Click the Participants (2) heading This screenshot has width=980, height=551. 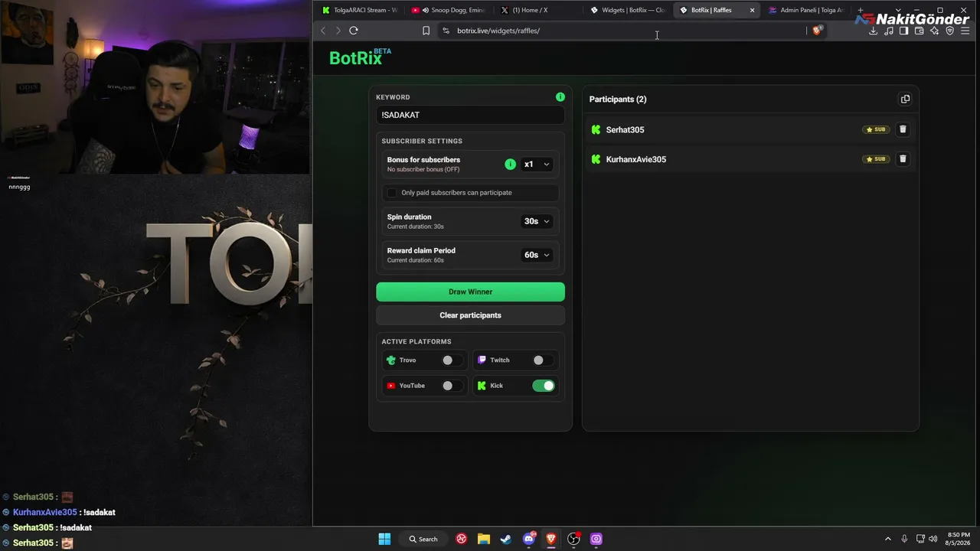tap(618, 99)
